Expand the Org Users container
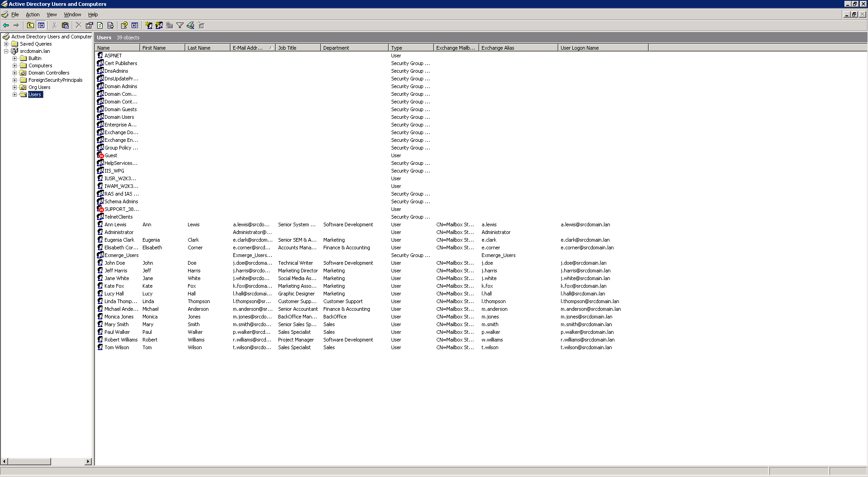The image size is (868, 477). (14, 87)
